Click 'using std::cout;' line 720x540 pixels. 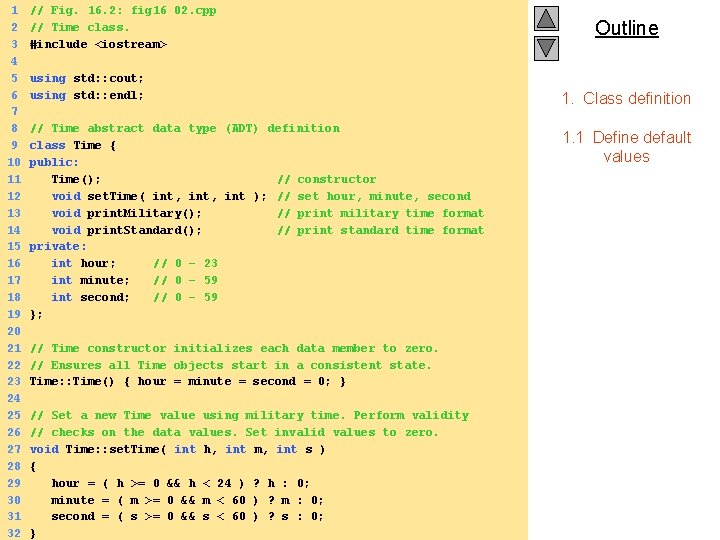[86, 78]
